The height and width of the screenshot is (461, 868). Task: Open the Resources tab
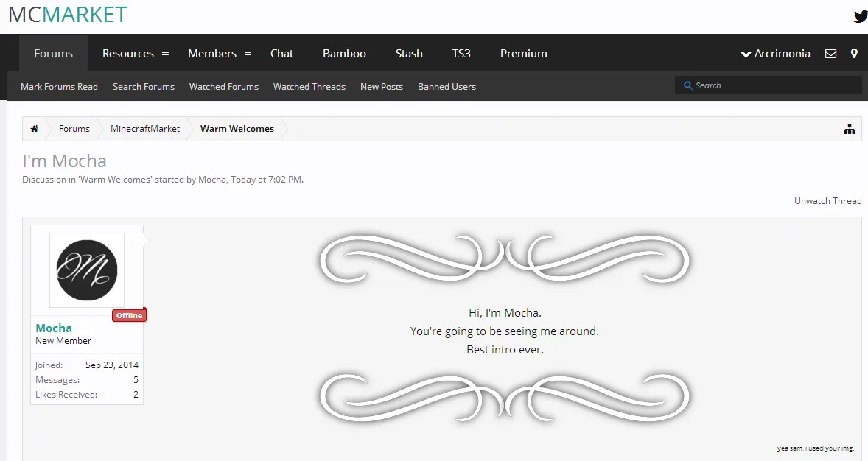128,54
